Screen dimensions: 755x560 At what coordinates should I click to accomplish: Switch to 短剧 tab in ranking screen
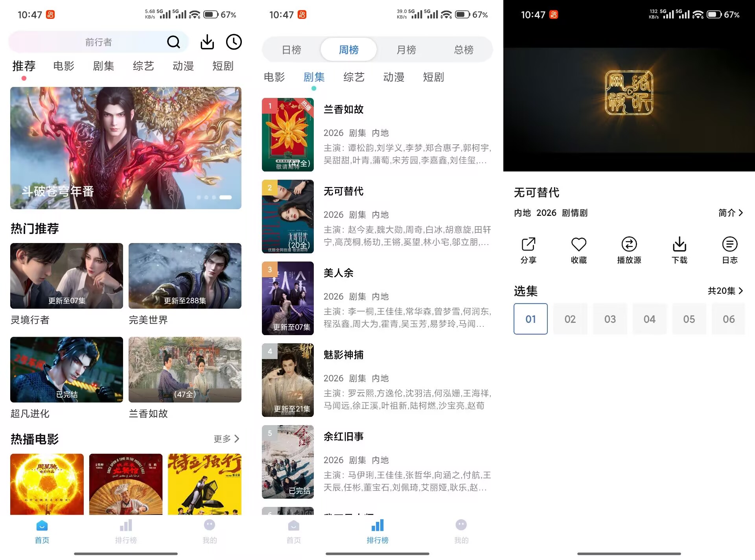click(433, 77)
